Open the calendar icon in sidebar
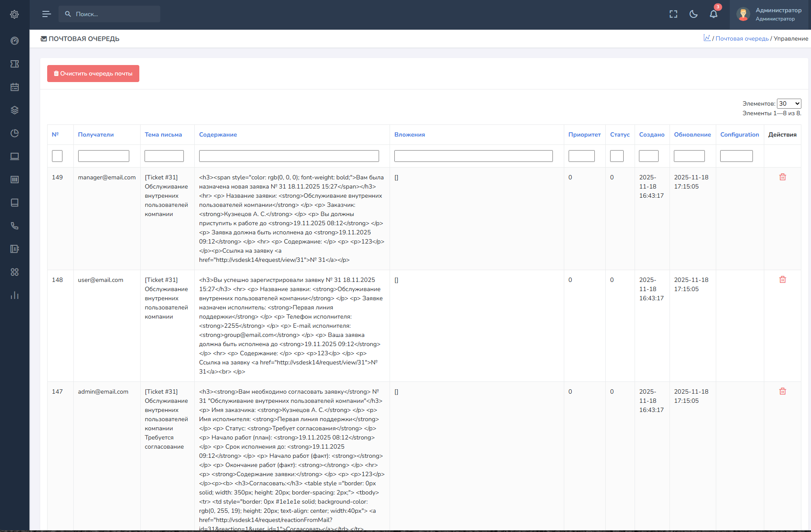Image resolution: width=811 pixels, height=532 pixels. click(x=14, y=87)
